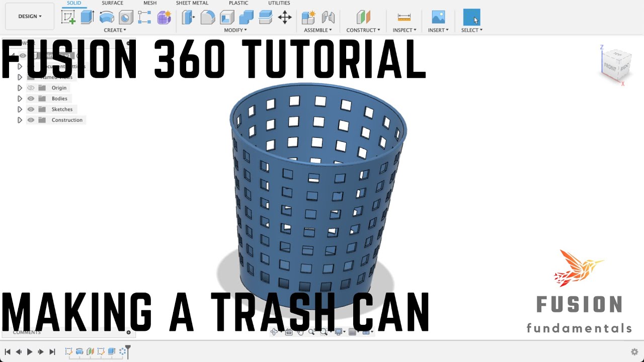Play the timeline
Screen dimensions: 644x362
click(30, 352)
